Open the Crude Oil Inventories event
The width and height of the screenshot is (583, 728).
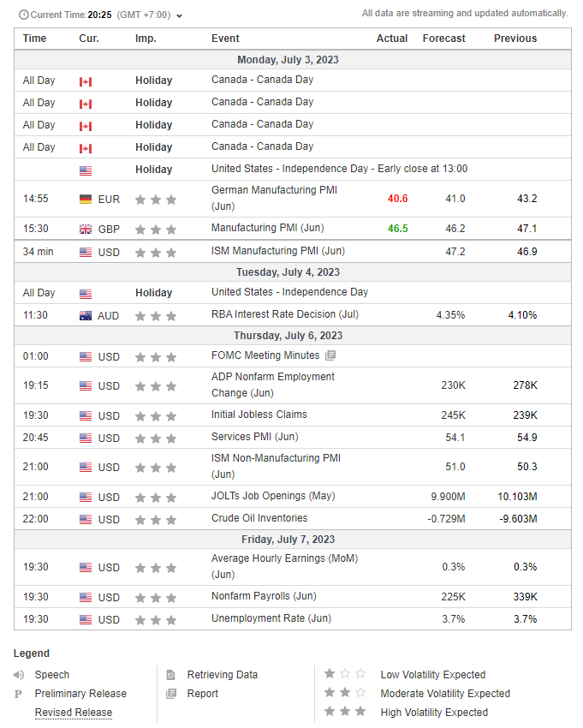pyautogui.click(x=259, y=518)
